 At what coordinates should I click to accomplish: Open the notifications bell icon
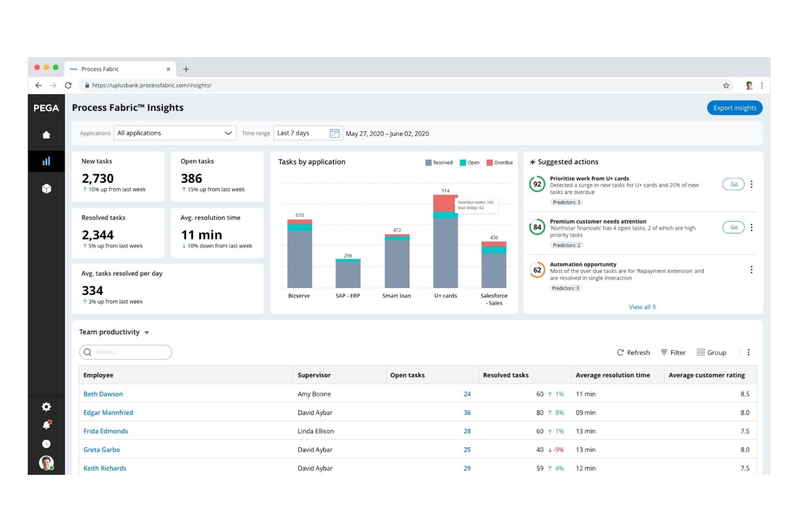pyautogui.click(x=46, y=425)
